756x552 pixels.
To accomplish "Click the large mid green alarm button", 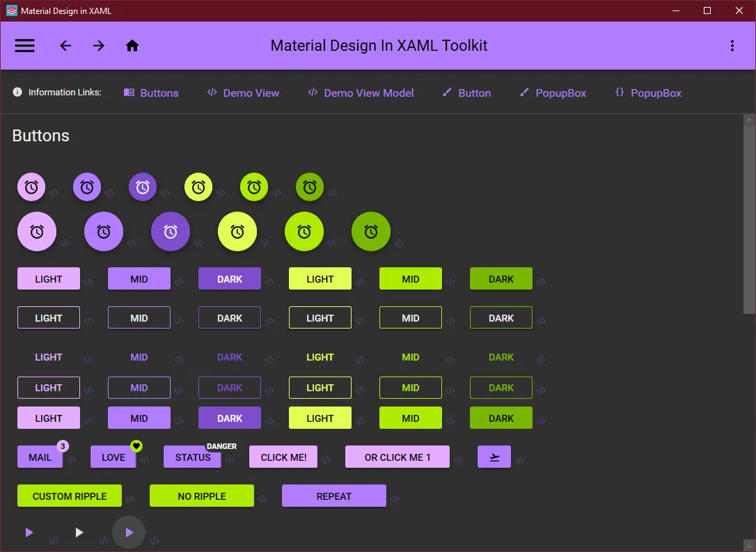I will [x=304, y=231].
